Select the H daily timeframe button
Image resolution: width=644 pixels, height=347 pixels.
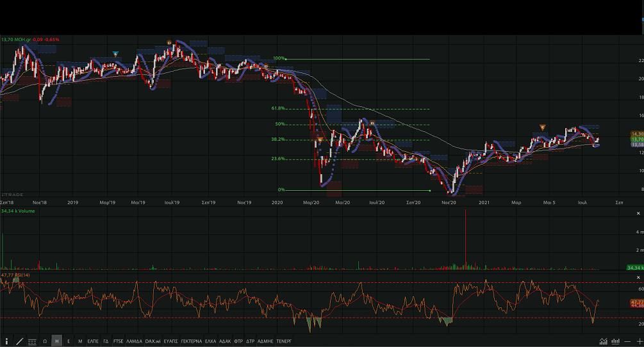57,342
